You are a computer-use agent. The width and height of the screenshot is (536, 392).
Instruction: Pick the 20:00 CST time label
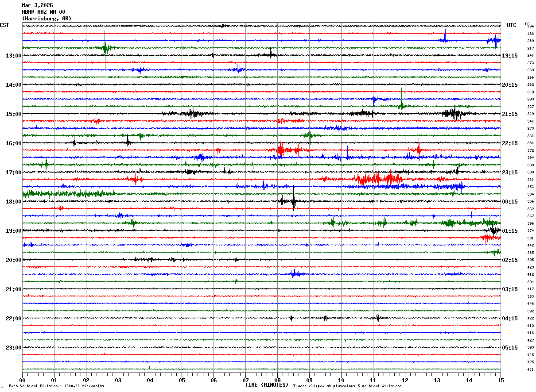[x=14, y=260]
